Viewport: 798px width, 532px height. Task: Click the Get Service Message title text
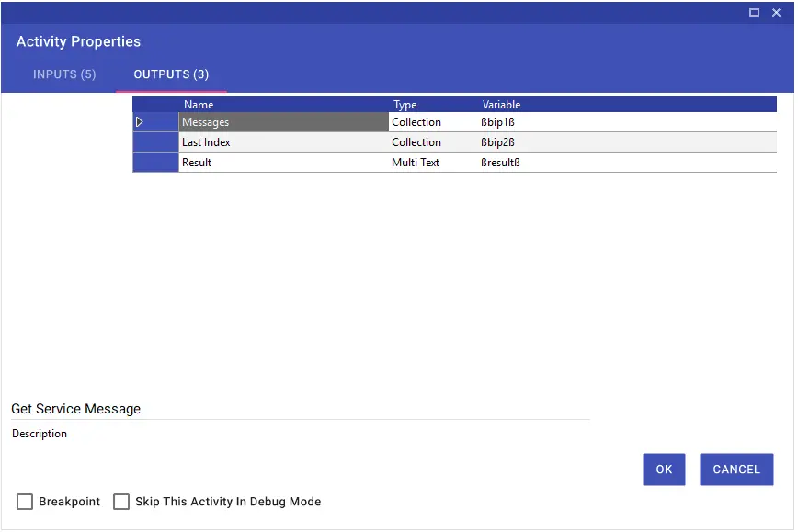(x=75, y=409)
